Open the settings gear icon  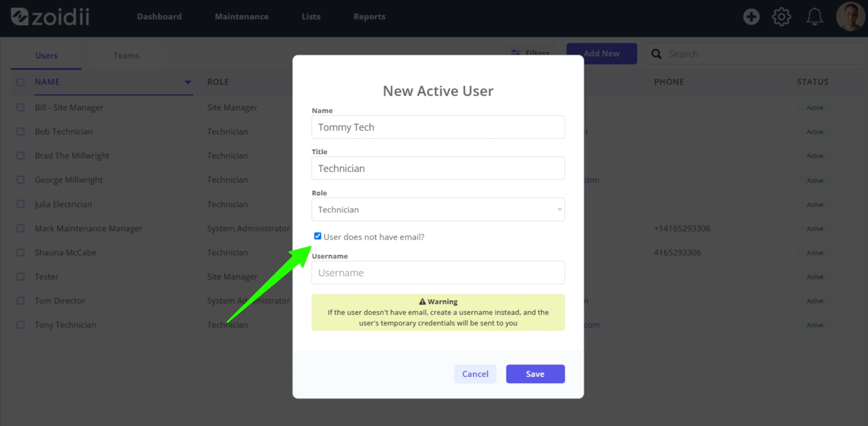point(781,17)
